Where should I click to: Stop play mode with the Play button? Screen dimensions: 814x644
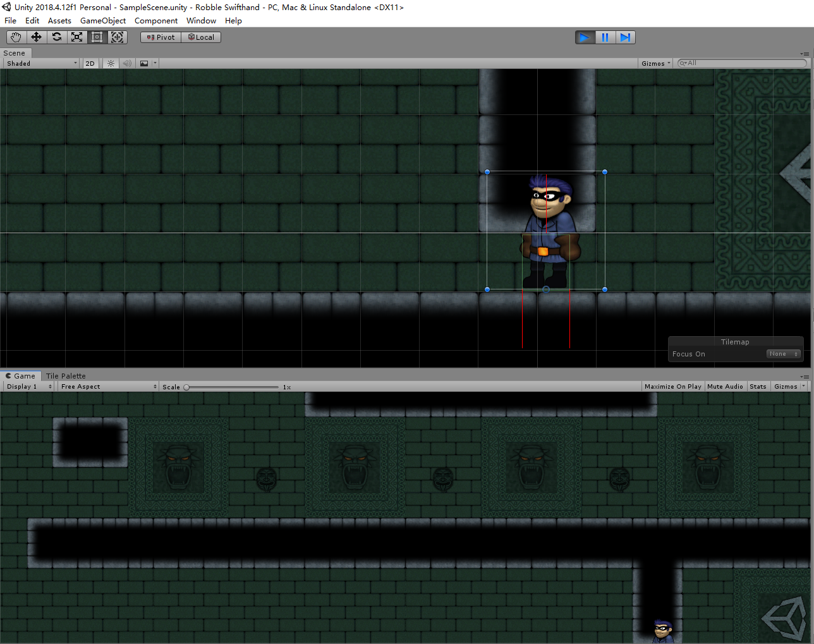585,37
